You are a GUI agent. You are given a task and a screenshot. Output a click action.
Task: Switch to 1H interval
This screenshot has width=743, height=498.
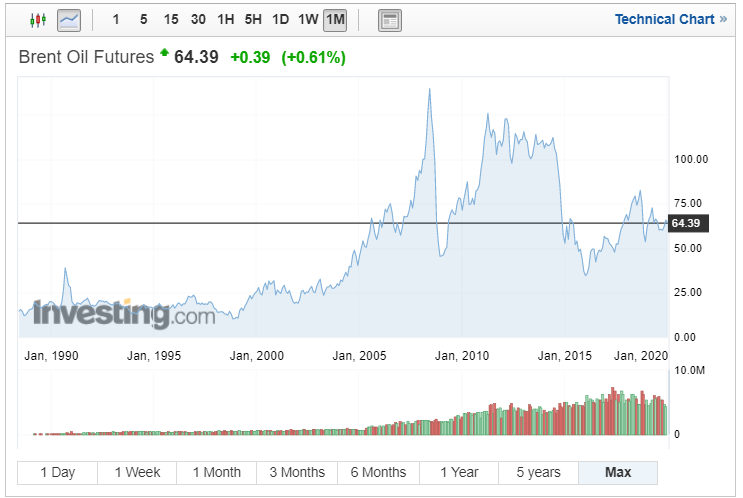tap(226, 19)
